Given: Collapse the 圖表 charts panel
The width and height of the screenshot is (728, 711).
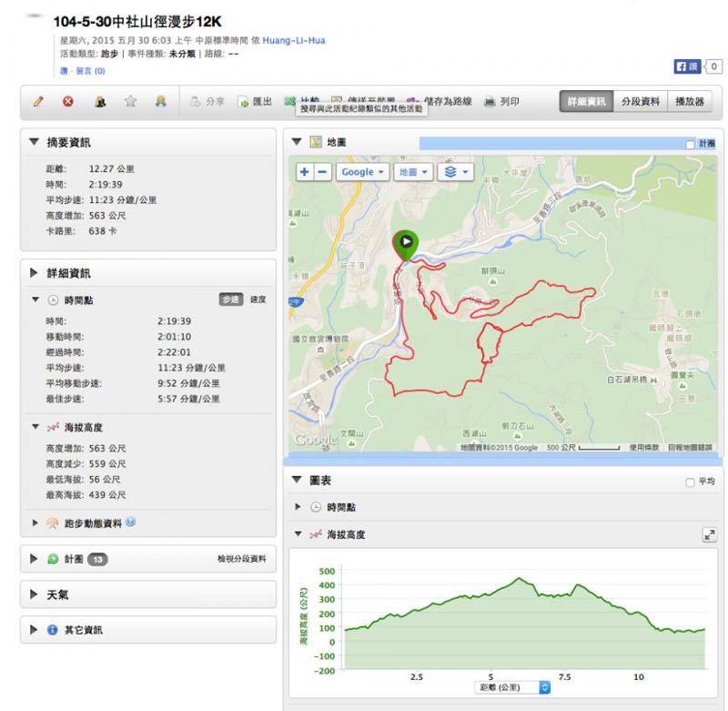Looking at the screenshot, I should 297,479.
